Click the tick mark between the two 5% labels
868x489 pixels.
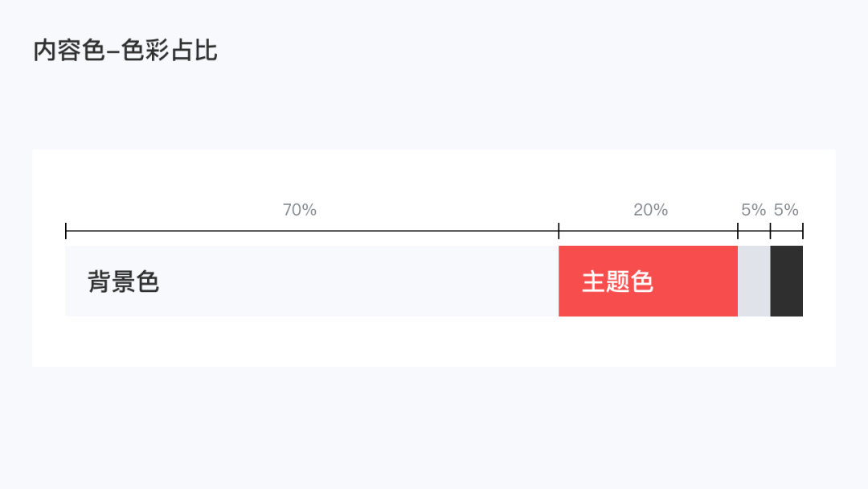pos(771,231)
